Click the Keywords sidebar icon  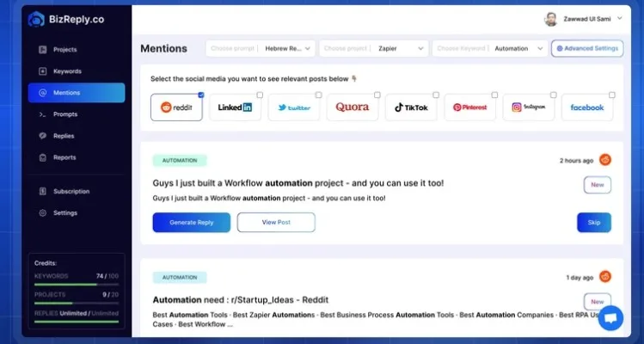tap(43, 71)
